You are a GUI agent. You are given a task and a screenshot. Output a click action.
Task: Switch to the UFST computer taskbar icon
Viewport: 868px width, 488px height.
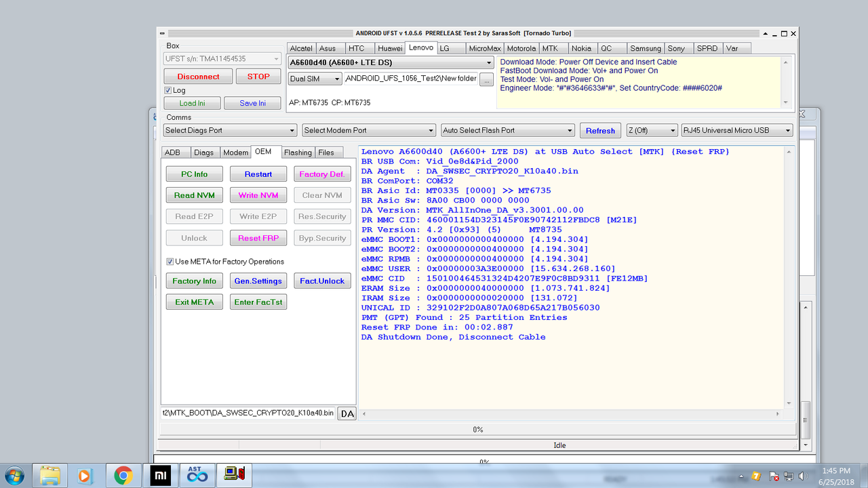(x=234, y=475)
